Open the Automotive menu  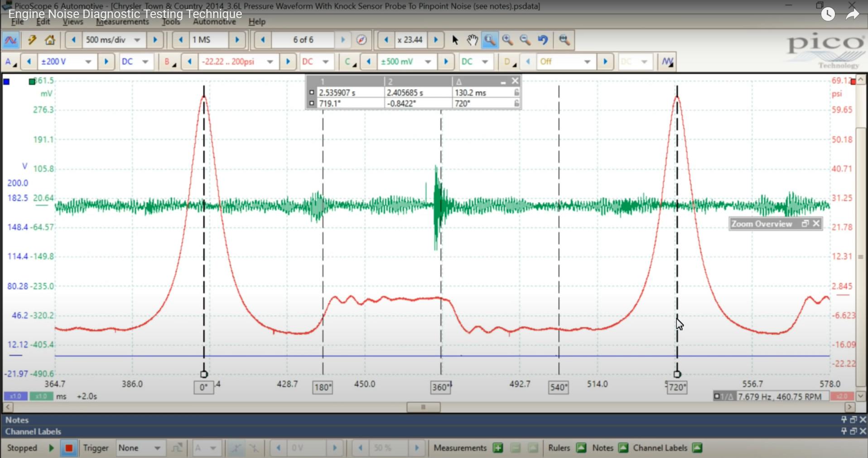click(x=215, y=21)
